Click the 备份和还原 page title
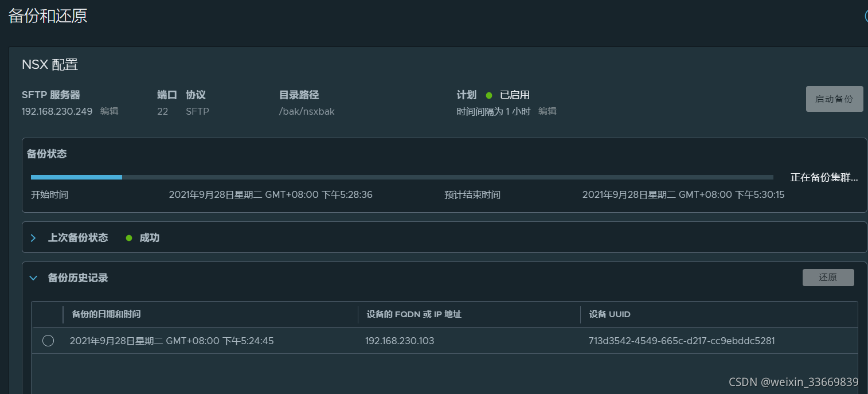868x394 pixels. (48, 16)
